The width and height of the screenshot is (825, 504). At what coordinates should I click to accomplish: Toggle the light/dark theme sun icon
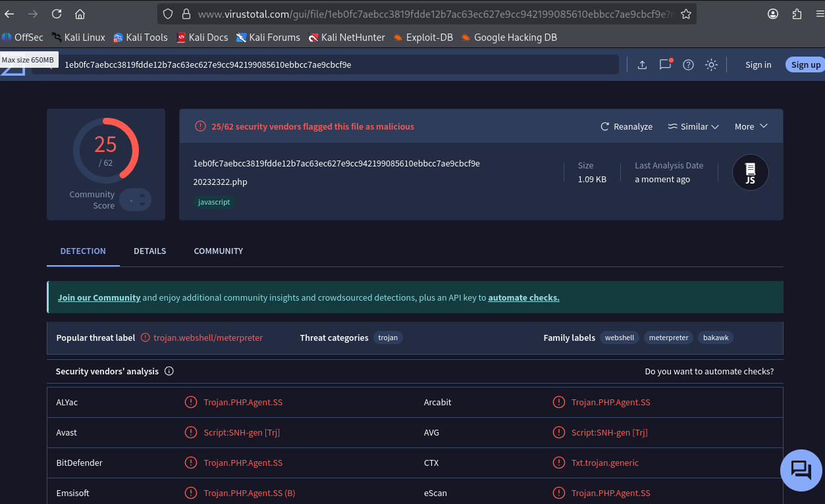(x=711, y=64)
